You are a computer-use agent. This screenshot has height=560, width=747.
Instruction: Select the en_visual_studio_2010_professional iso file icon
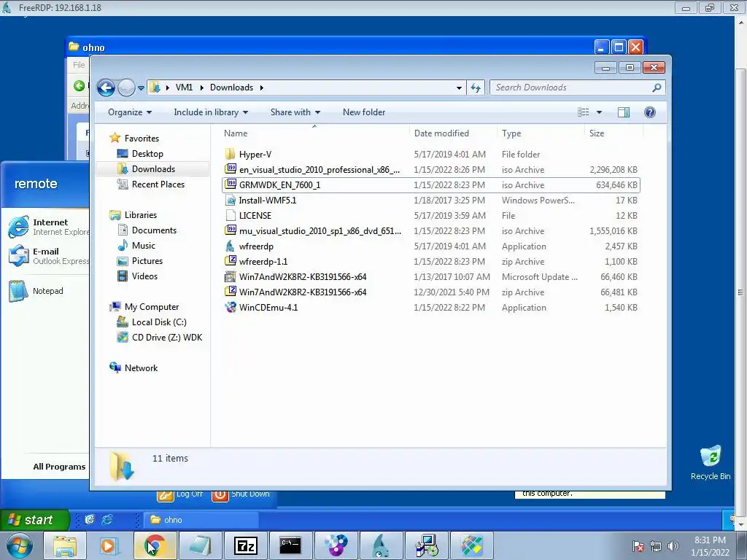point(231,169)
